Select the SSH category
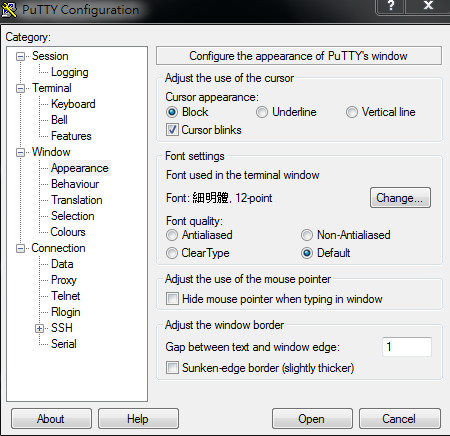450x436 pixels. 62,328
